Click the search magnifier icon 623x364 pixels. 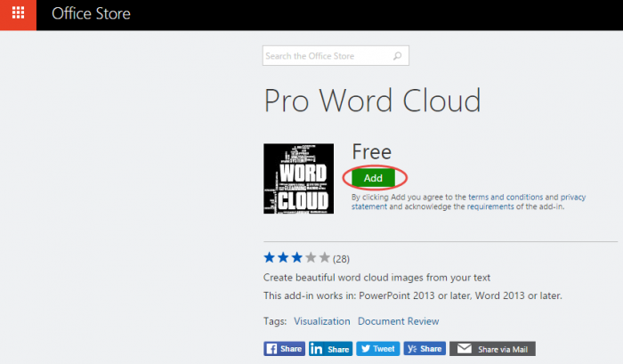point(397,56)
